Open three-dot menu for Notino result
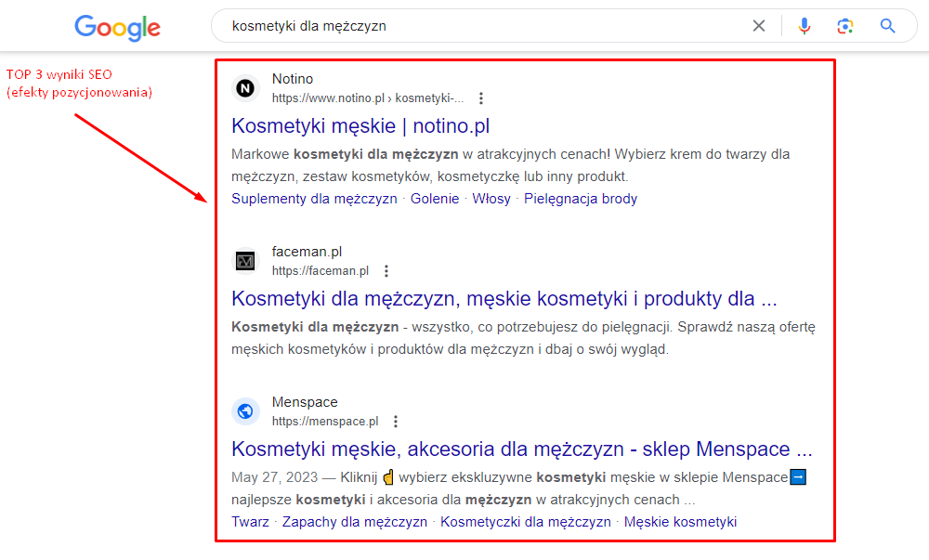Image resolution: width=929 pixels, height=560 pixels. pos(481,98)
